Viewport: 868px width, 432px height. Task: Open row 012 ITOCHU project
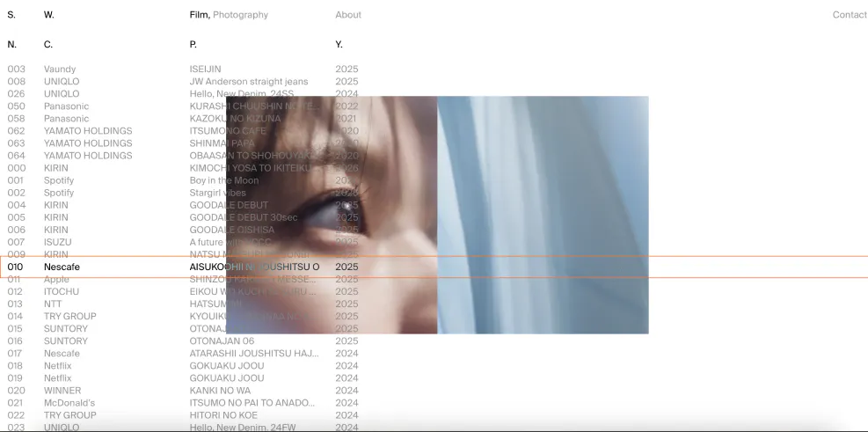click(183, 291)
